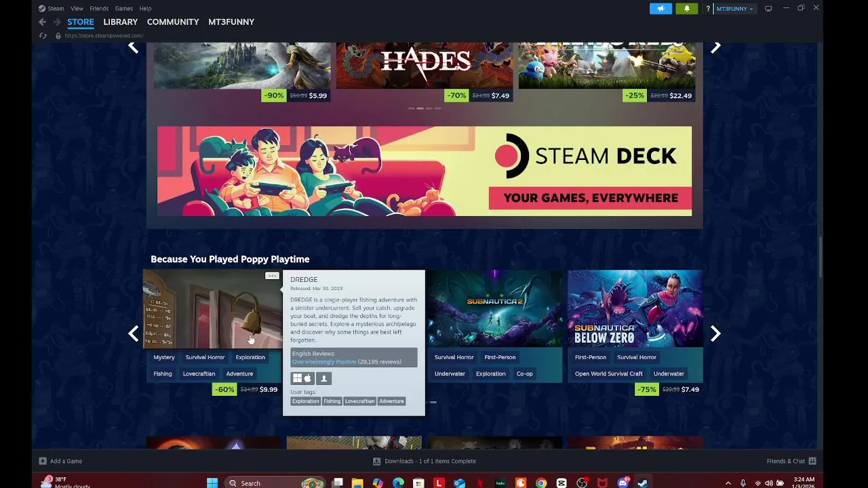The image size is (868, 488).
Task: Open the Friends menu
Action: point(99,8)
